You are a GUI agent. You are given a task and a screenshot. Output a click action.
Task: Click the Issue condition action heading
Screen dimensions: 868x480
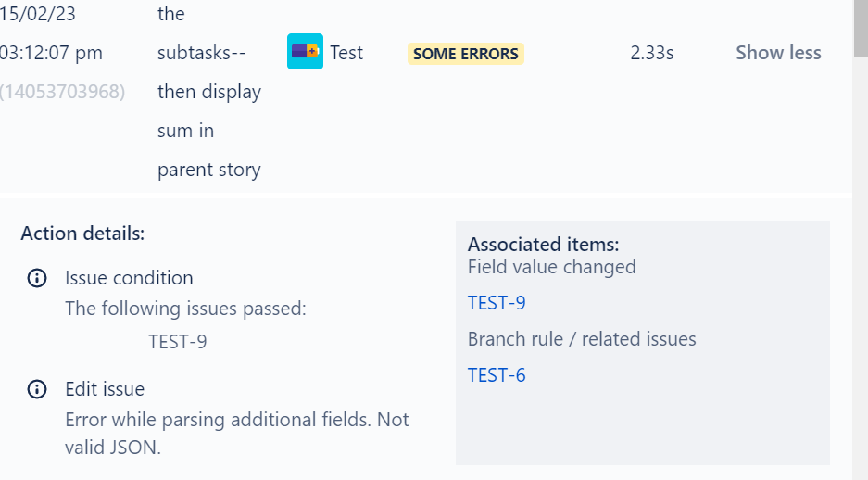click(129, 278)
